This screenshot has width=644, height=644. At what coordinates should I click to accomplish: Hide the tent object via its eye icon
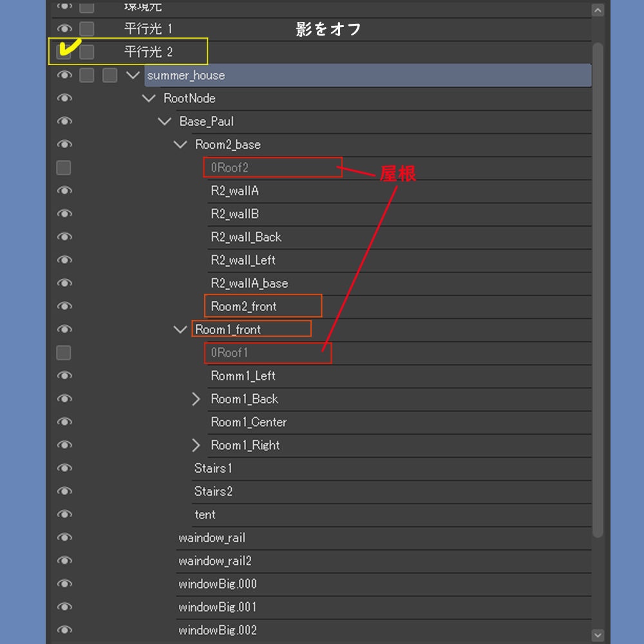point(64,515)
